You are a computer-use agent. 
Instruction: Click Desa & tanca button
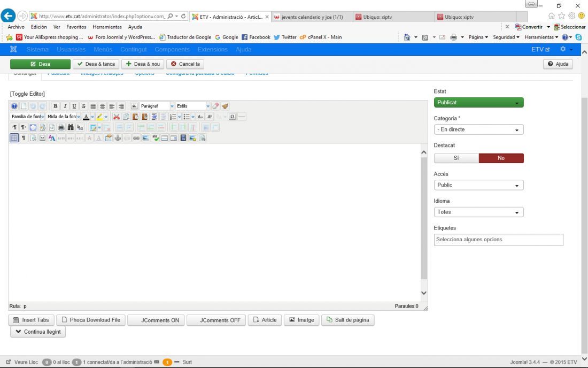click(x=96, y=64)
